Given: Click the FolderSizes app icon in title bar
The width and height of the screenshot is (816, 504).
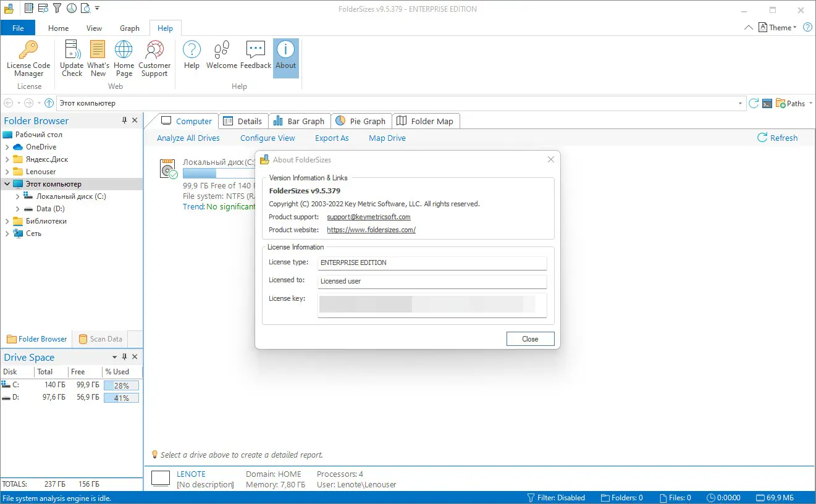Looking at the screenshot, I should 9,9.
